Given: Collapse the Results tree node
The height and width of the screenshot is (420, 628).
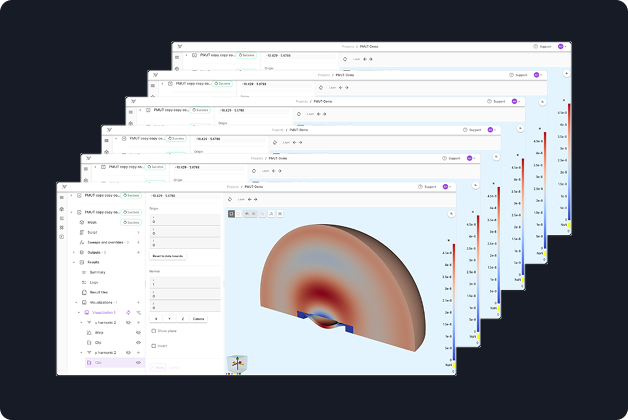Looking at the screenshot, I should pos(74,262).
